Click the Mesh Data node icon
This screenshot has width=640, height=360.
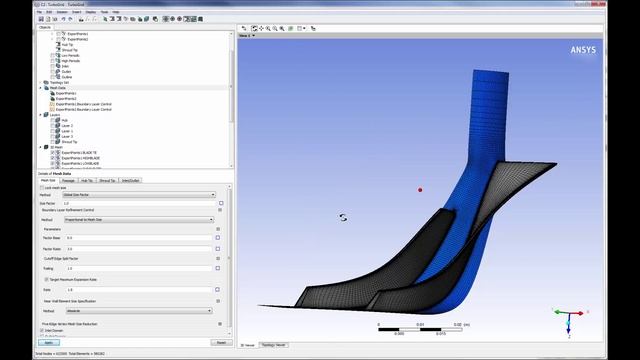click(x=47, y=88)
